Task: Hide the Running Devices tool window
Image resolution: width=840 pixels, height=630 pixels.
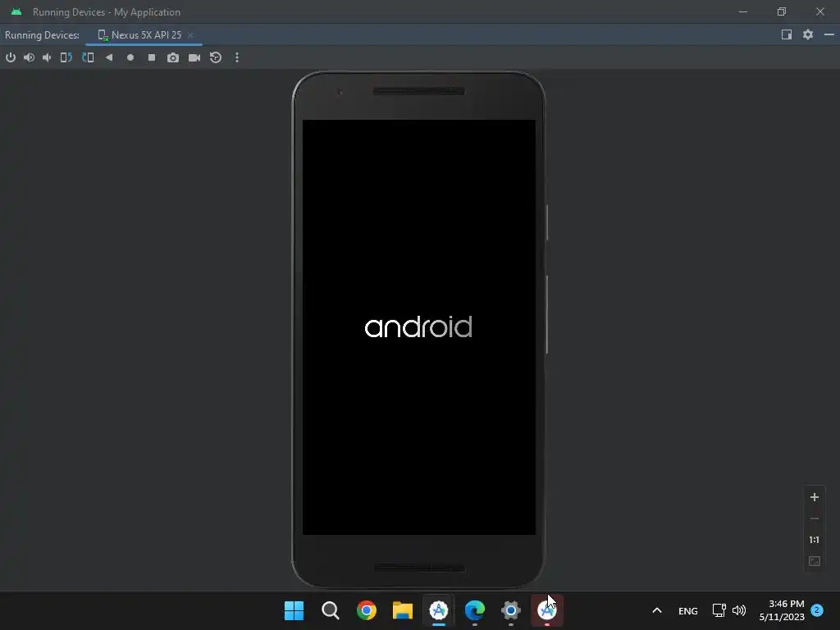Action: point(829,34)
